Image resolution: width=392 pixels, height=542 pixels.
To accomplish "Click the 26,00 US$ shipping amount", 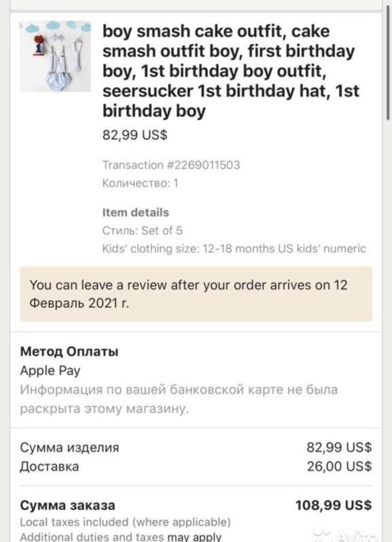I will pos(339,466).
